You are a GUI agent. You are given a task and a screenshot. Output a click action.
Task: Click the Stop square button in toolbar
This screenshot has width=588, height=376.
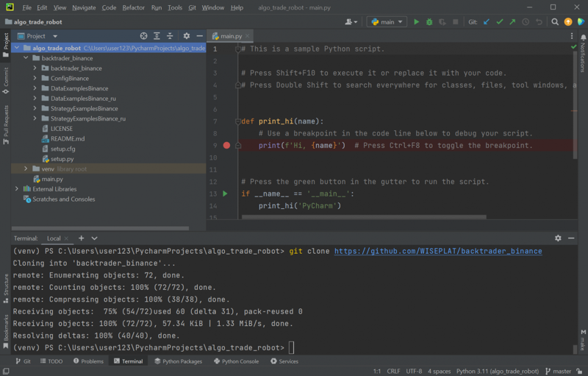[455, 22]
